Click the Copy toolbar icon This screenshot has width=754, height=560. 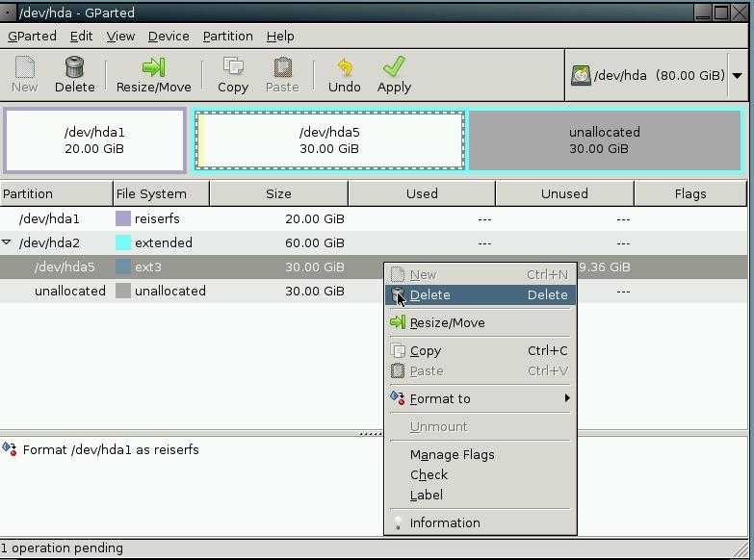232,67
